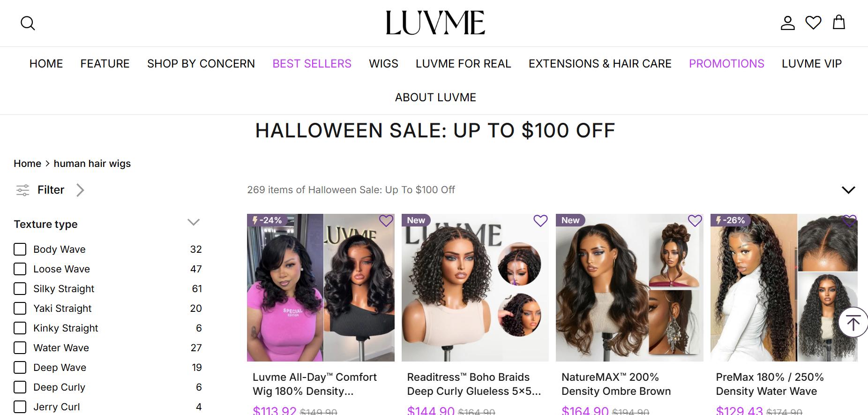Open the BEST SELLERS menu
Viewport: 868px width, 415px height.
(312, 64)
